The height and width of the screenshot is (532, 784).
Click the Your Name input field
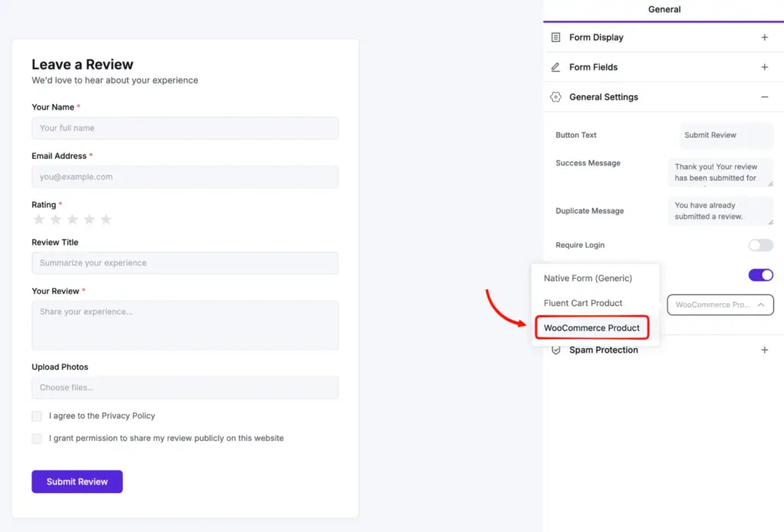coord(185,128)
